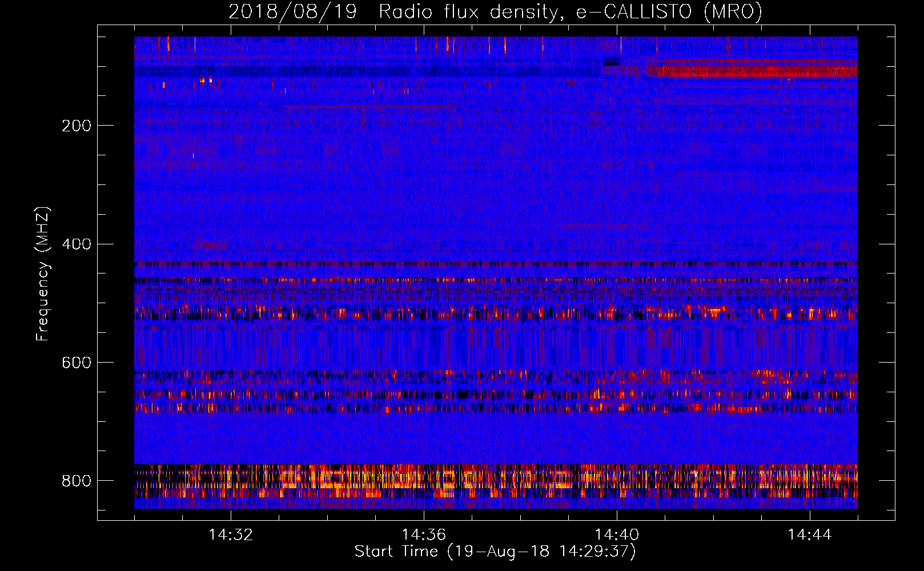Click the 14:36 time tick label
Image resolution: width=924 pixels, height=571 pixels.
tap(424, 535)
